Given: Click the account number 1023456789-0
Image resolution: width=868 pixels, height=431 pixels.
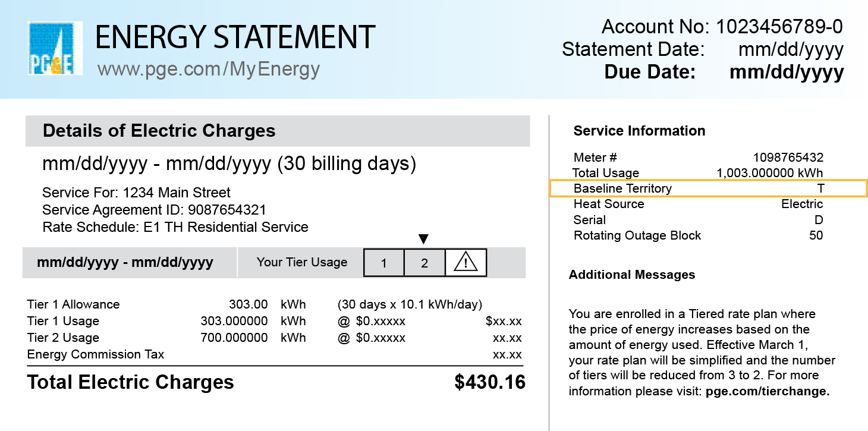Looking at the screenshot, I should 779,27.
